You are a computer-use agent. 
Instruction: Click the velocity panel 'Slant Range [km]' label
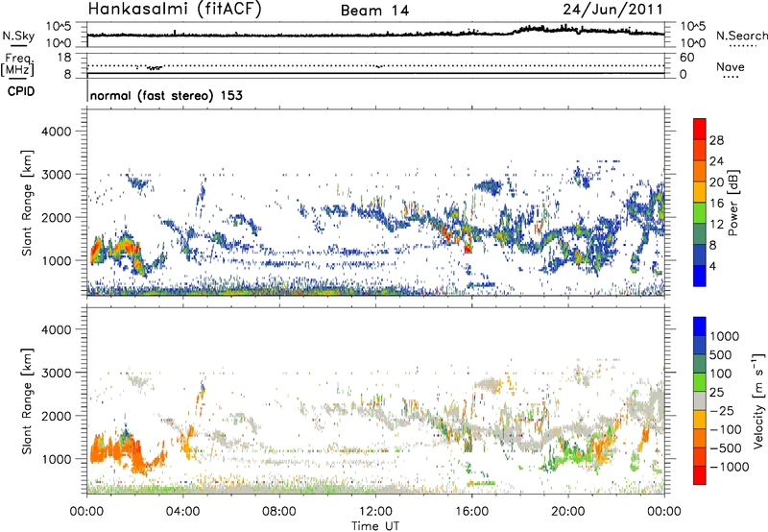pos(27,401)
